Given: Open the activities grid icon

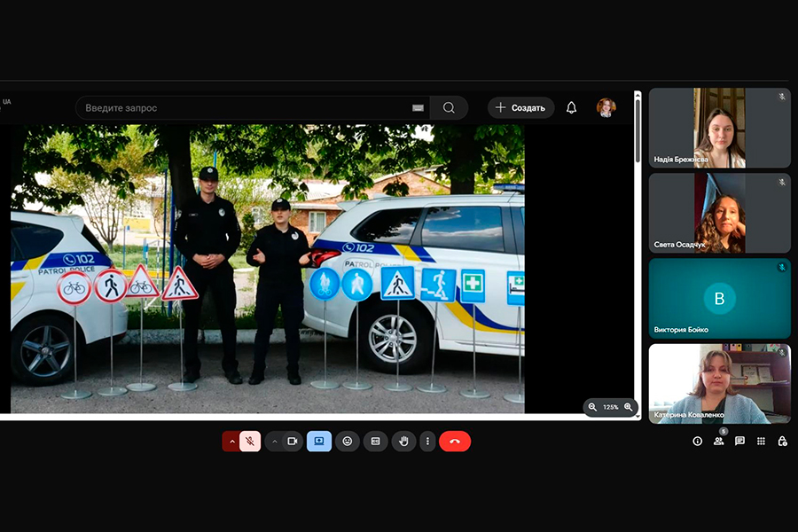Looking at the screenshot, I should click(761, 442).
